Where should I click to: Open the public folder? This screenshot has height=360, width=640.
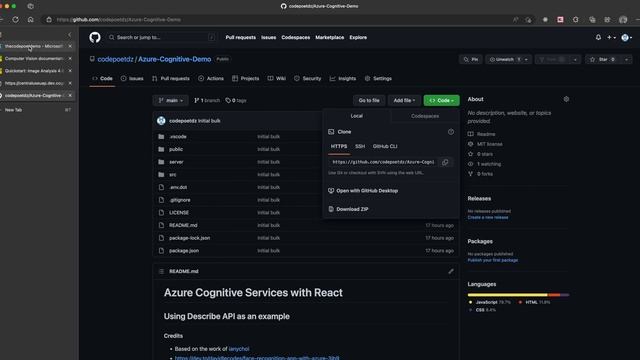[176, 149]
